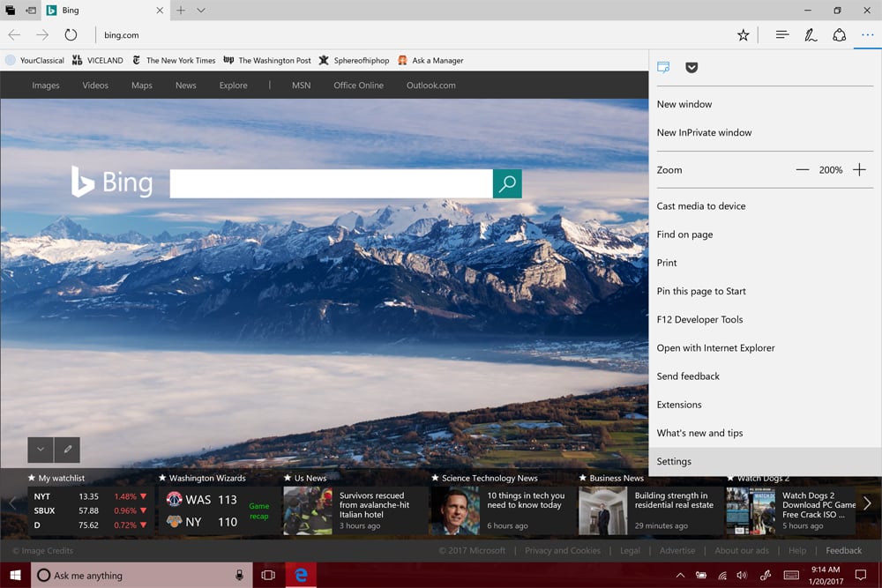This screenshot has width=882, height=588.
Task: Open Building strength in real estate story
Action: pyautogui.click(x=651, y=510)
